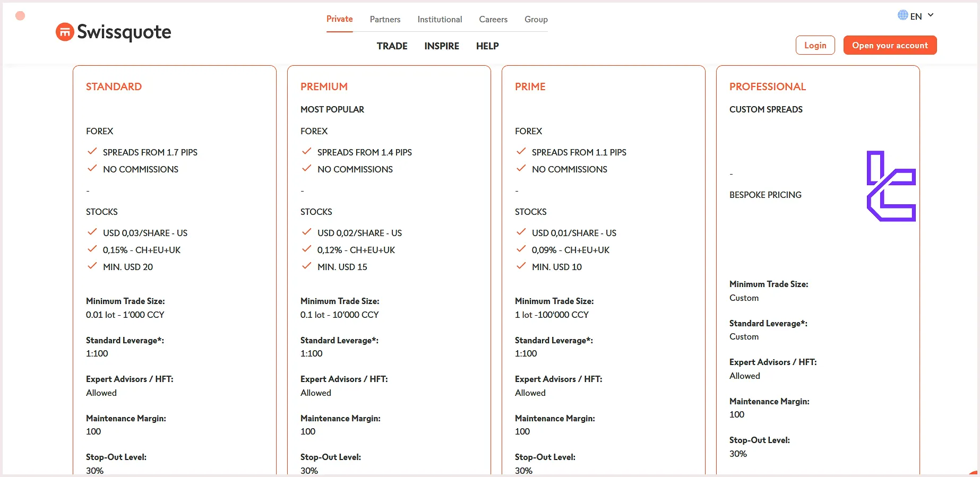The height and width of the screenshot is (477, 980).
Task: Click the Login button
Action: 815,45
